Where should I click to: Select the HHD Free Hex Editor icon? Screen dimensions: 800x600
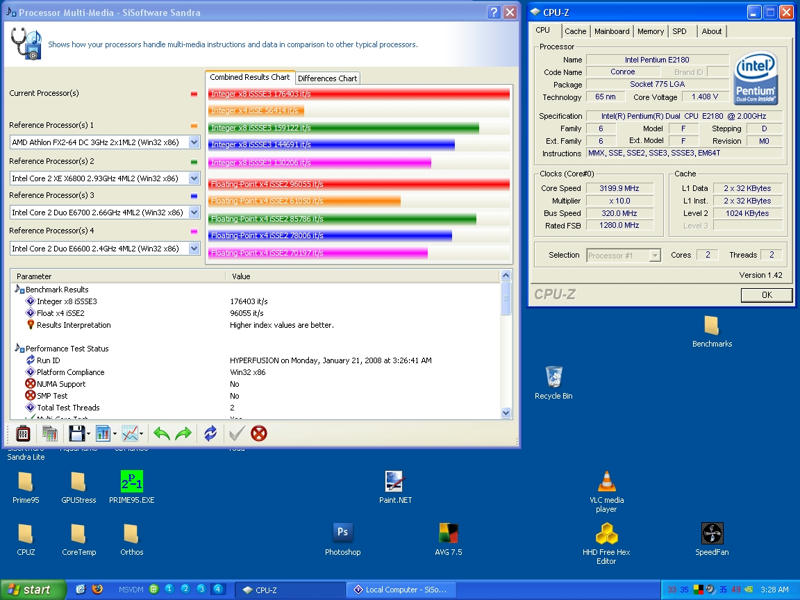[606, 544]
